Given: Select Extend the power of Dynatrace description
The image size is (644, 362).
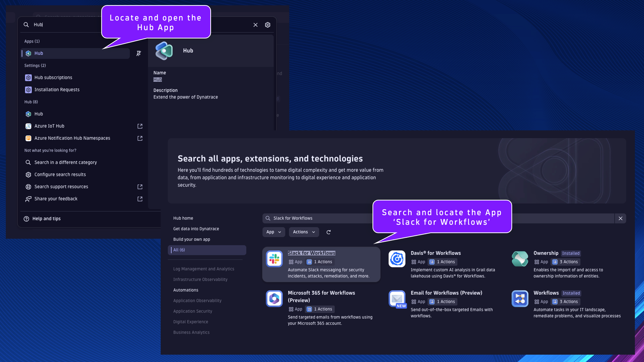Looking at the screenshot, I should [x=185, y=97].
